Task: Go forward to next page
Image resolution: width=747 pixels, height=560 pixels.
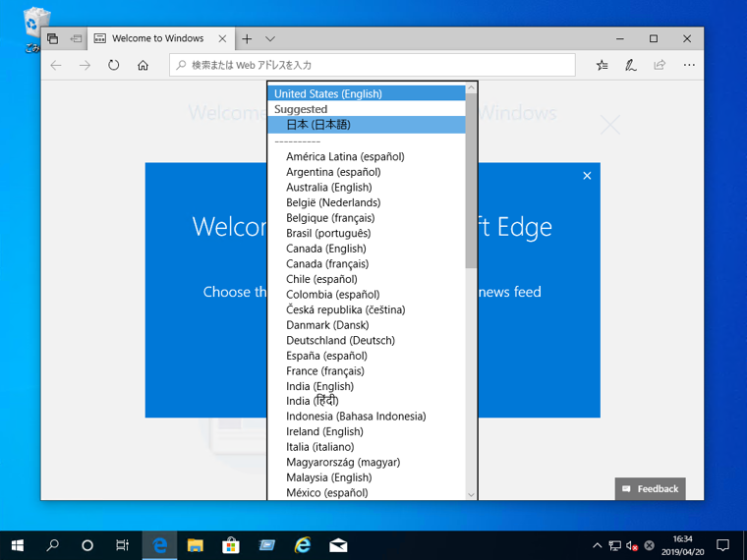Action: pos(85,65)
